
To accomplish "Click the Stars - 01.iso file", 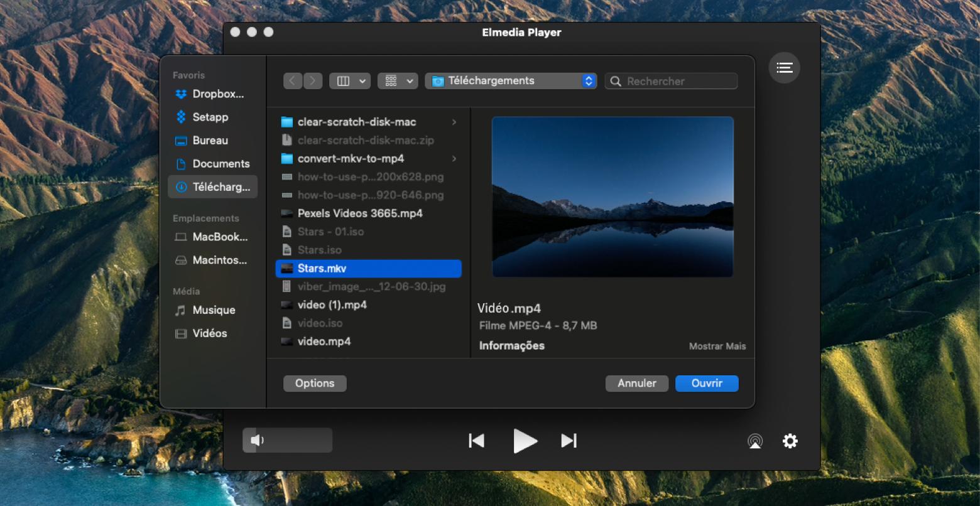I will (x=369, y=232).
